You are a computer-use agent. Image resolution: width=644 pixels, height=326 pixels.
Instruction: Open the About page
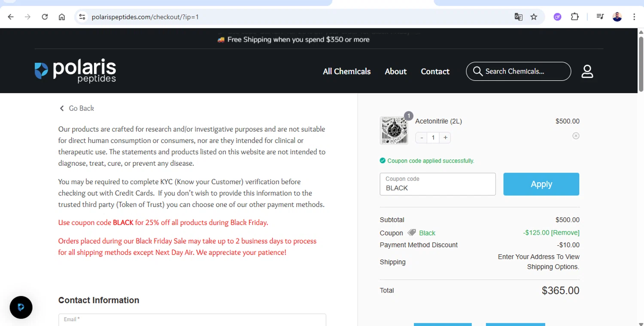[395, 71]
